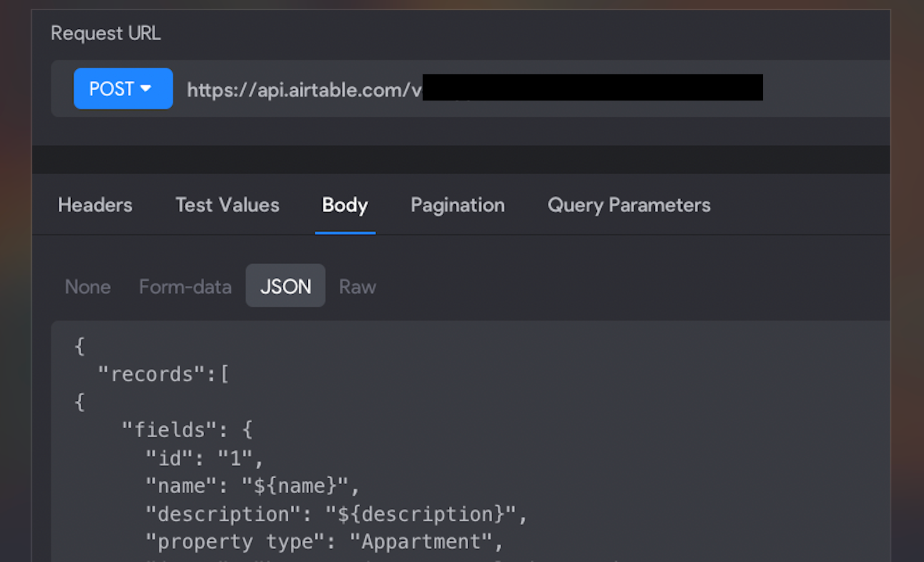Click the Request URL label
924x562 pixels.
click(106, 32)
